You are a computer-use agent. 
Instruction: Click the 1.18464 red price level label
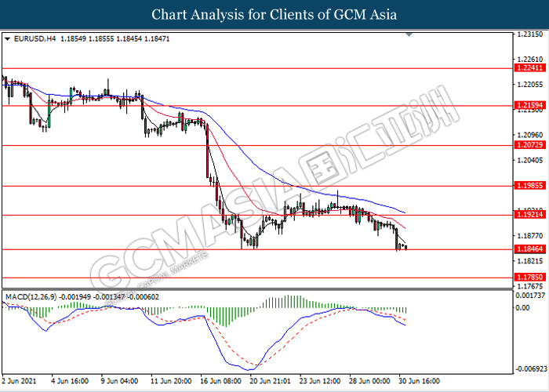click(529, 249)
